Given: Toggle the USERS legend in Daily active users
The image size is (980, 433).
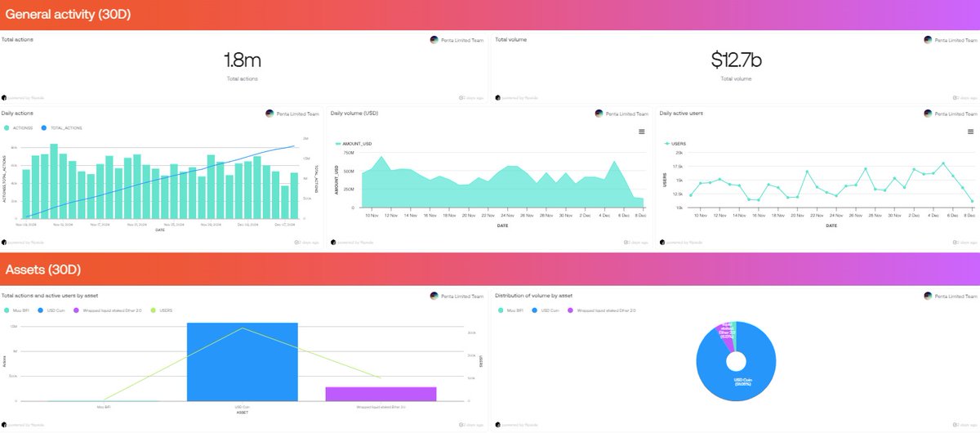Looking at the screenshot, I should 675,143.
